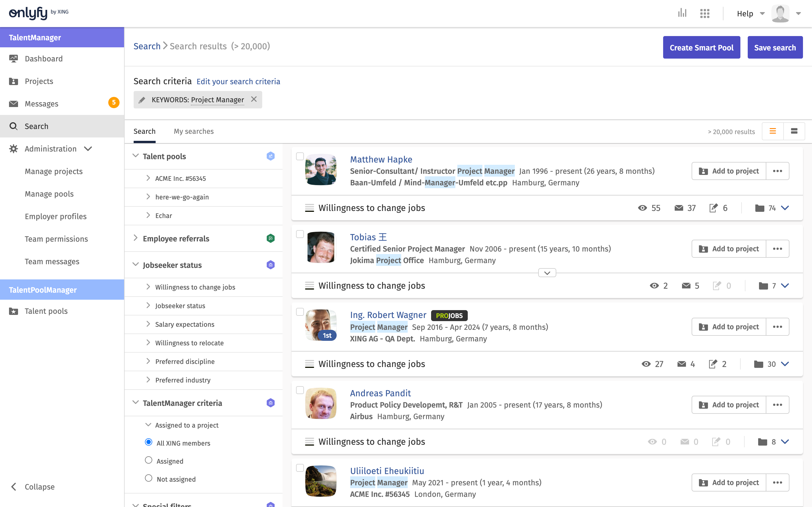This screenshot has height=507, width=812.
Task: Open the statistics bar chart icon
Action: [682, 14]
